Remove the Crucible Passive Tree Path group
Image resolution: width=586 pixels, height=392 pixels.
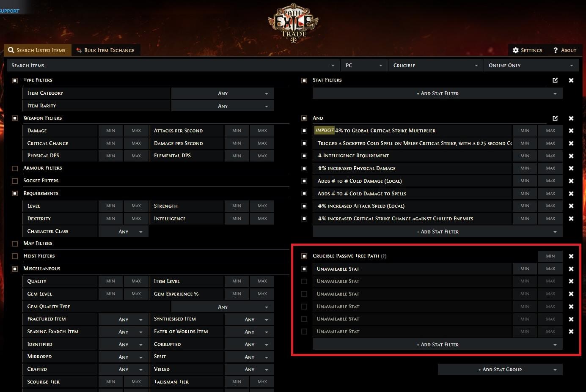571,256
